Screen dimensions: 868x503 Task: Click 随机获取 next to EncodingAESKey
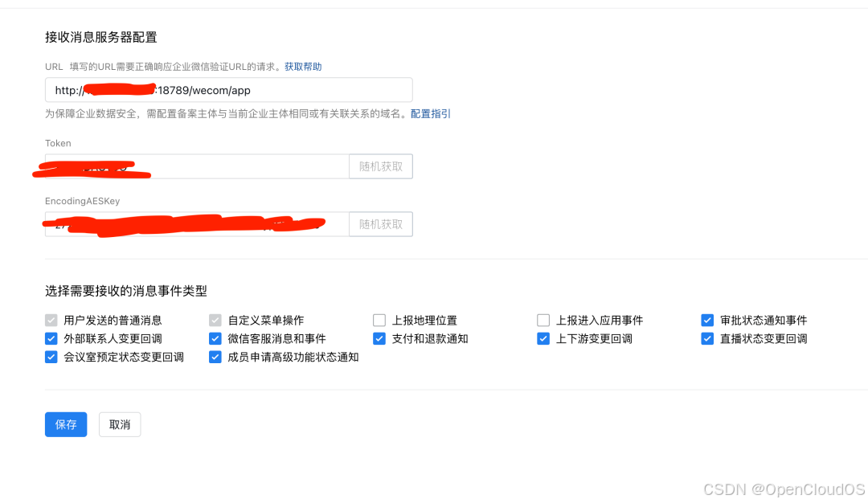click(380, 224)
